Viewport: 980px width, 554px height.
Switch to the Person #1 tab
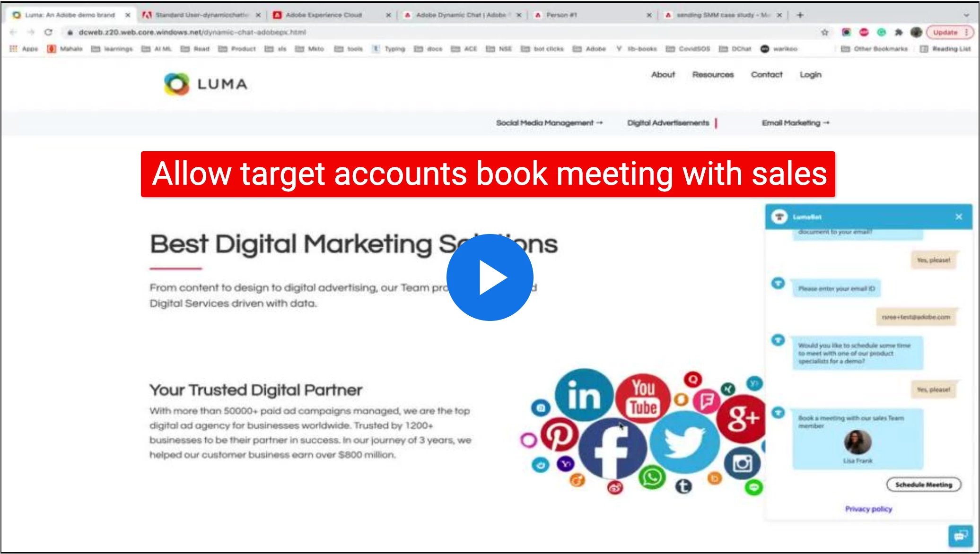pos(561,15)
